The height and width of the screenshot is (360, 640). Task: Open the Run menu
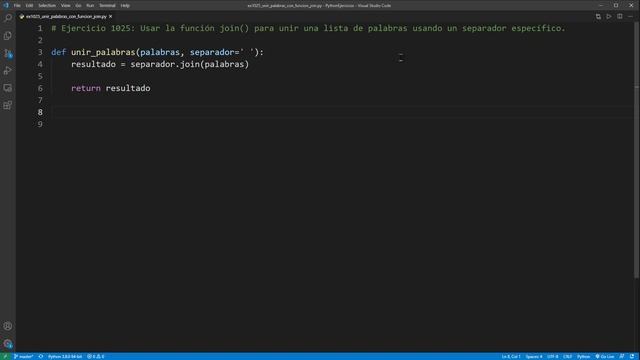pos(90,6)
